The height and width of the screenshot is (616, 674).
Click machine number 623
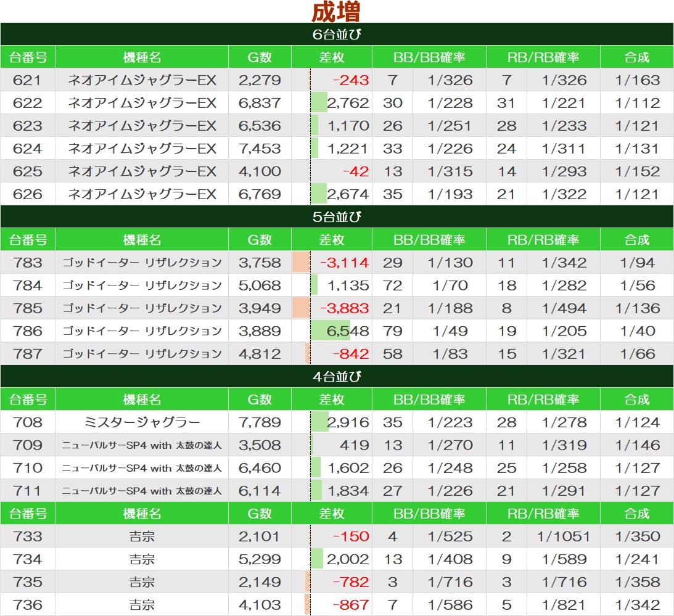point(28,126)
